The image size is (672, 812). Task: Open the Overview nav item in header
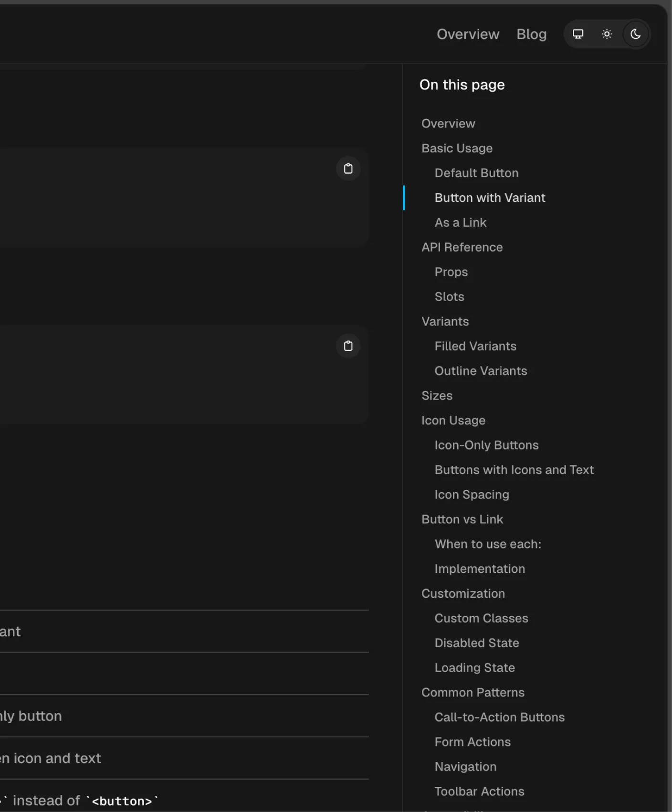pos(468,34)
